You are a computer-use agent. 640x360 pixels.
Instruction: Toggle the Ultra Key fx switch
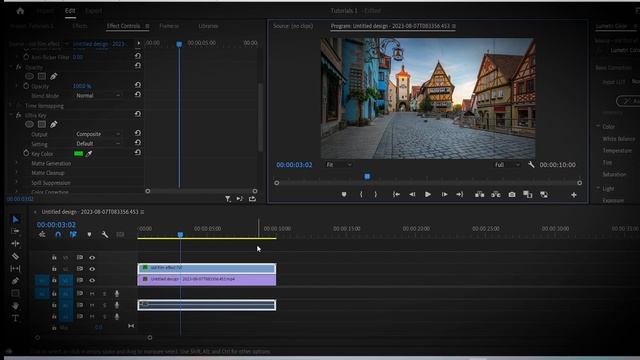coord(19,116)
